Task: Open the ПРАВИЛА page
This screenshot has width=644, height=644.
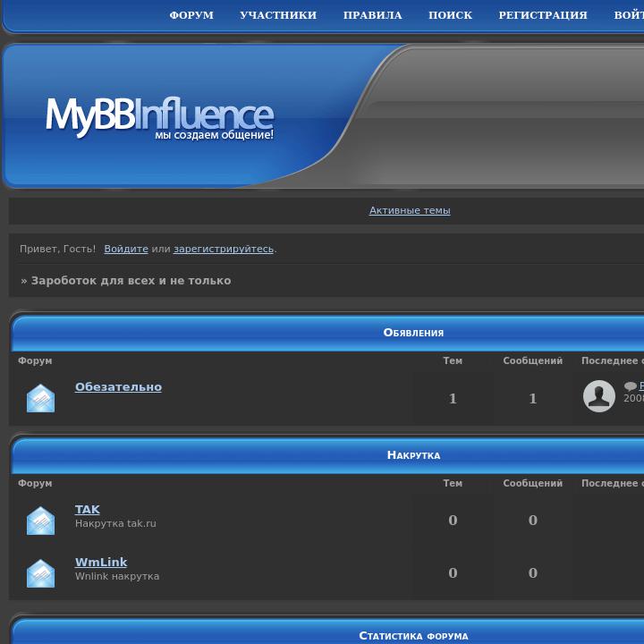Action: pyautogui.click(x=372, y=15)
